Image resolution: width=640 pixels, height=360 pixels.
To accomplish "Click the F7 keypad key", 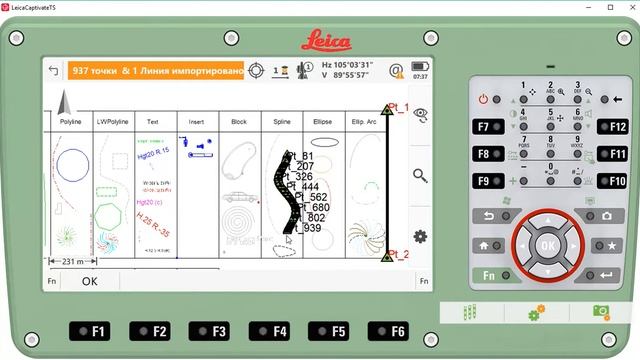I will [488, 127].
